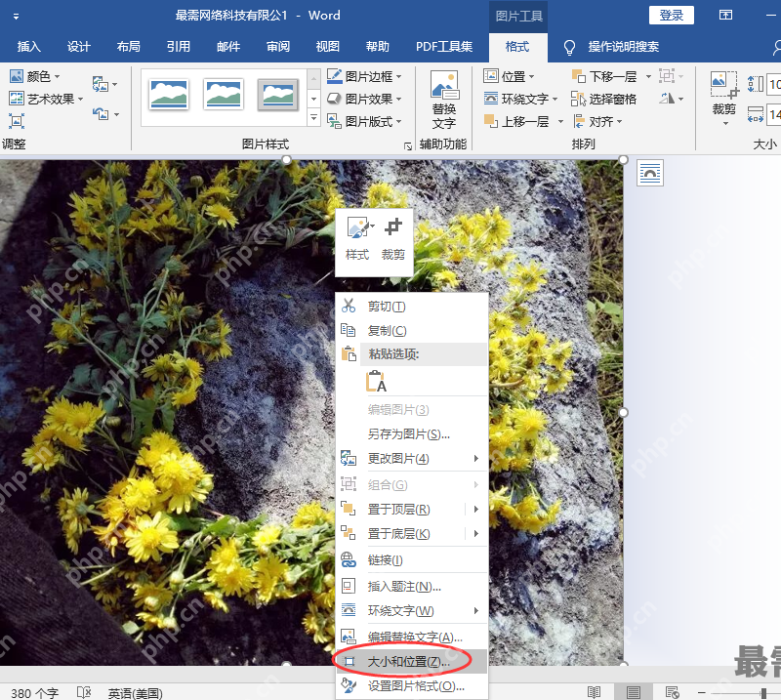
Task: Open 艺术效果 artistic effects dropdown
Action: pos(46,99)
